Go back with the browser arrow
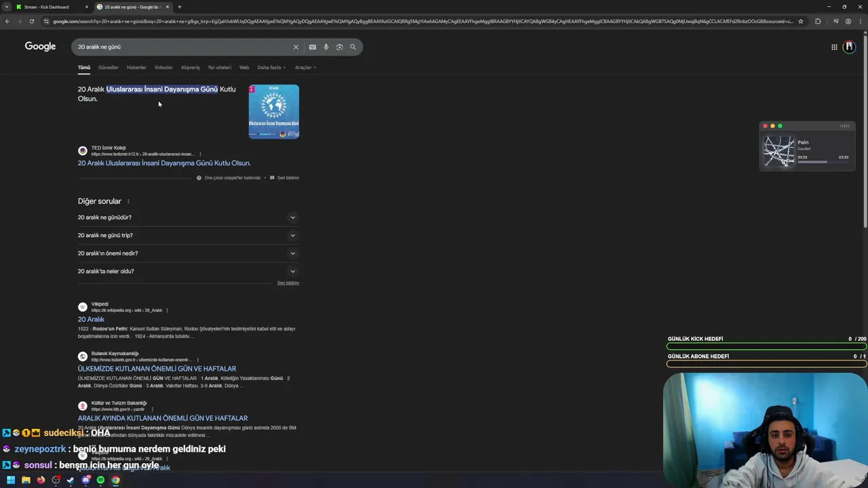 (x=7, y=21)
